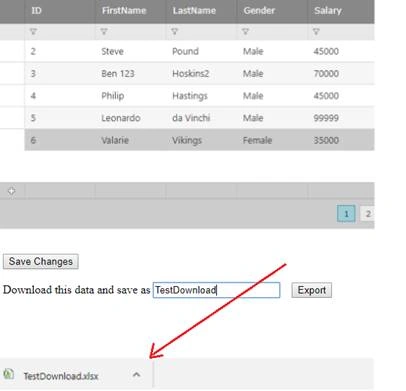The height and width of the screenshot is (391, 406).
Task: Sort by the Salary column header
Action: click(x=328, y=11)
